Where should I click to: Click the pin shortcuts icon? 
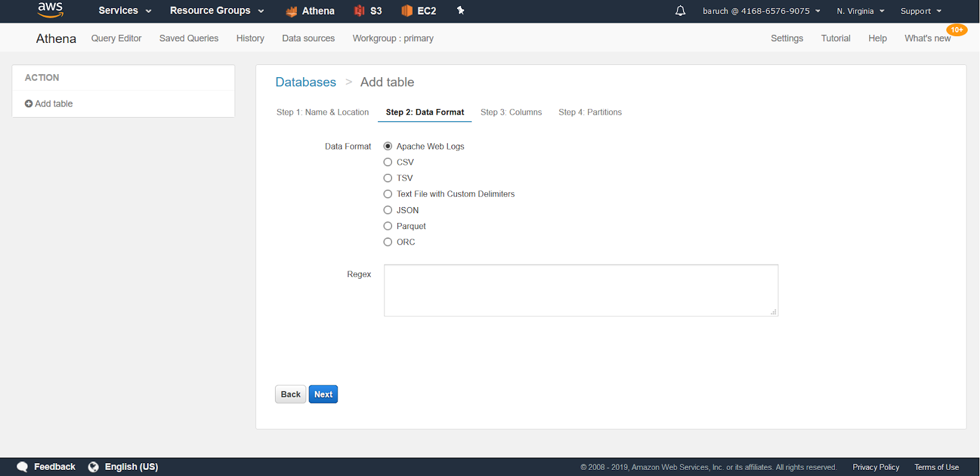point(461,10)
